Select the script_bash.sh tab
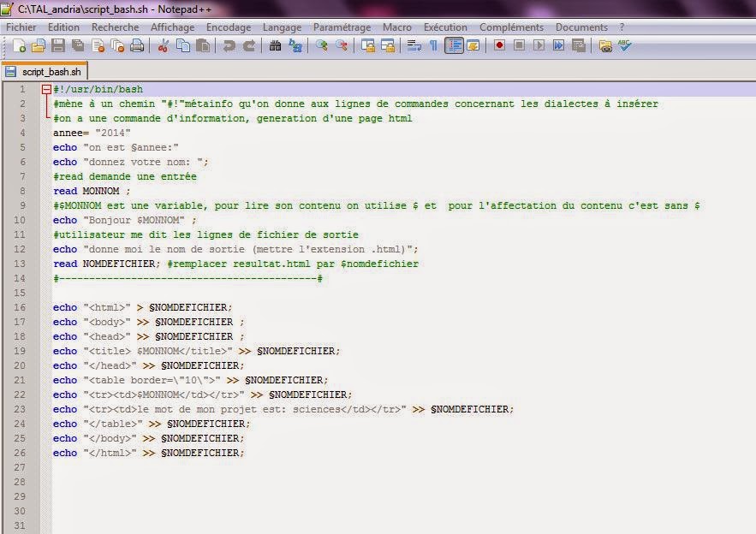The height and width of the screenshot is (534, 756). point(45,72)
